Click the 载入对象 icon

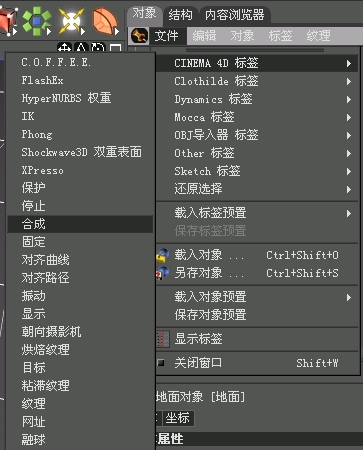[x=163, y=255]
